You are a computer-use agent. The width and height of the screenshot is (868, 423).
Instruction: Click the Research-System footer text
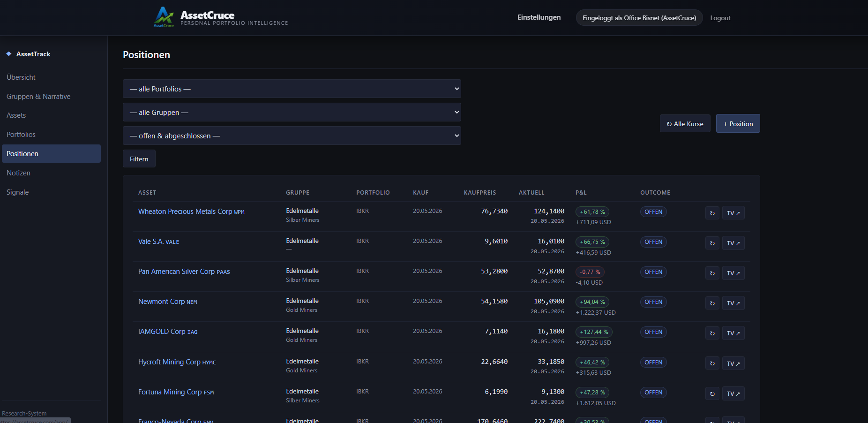[24, 414]
